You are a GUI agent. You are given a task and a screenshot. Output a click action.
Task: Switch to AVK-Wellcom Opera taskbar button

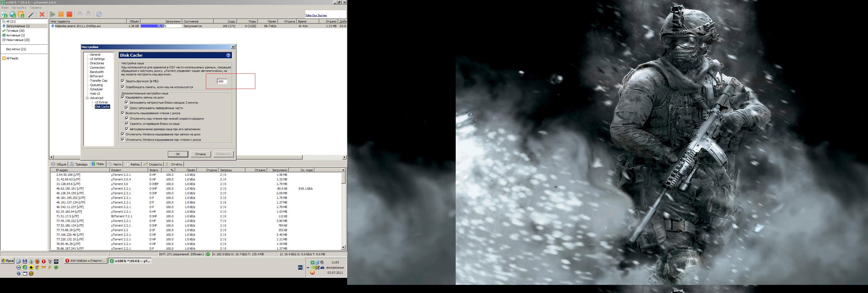pyautogui.click(x=86, y=261)
